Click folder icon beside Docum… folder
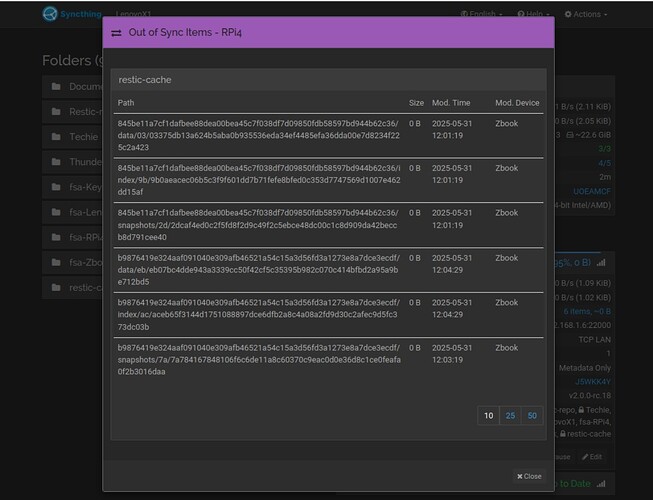 pos(56,87)
